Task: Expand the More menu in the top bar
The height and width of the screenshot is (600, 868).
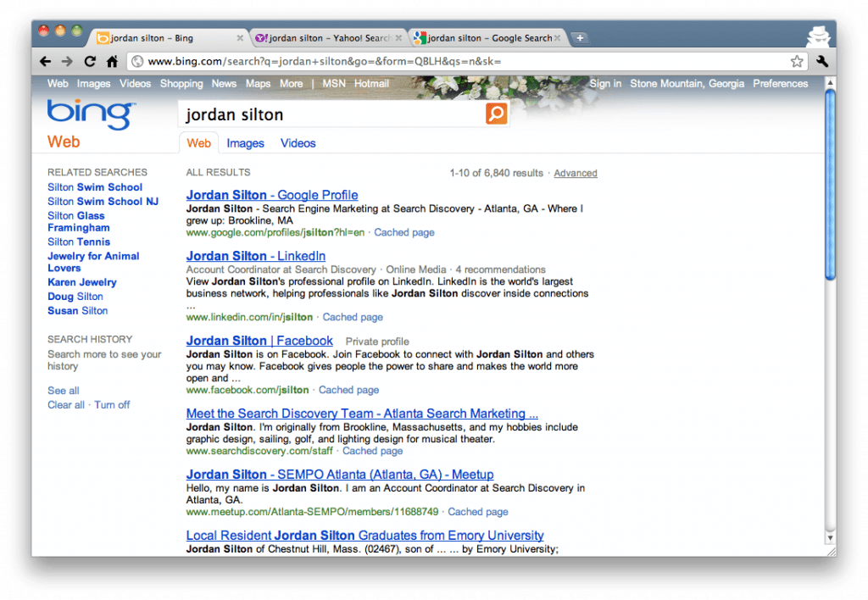Action: tap(292, 84)
